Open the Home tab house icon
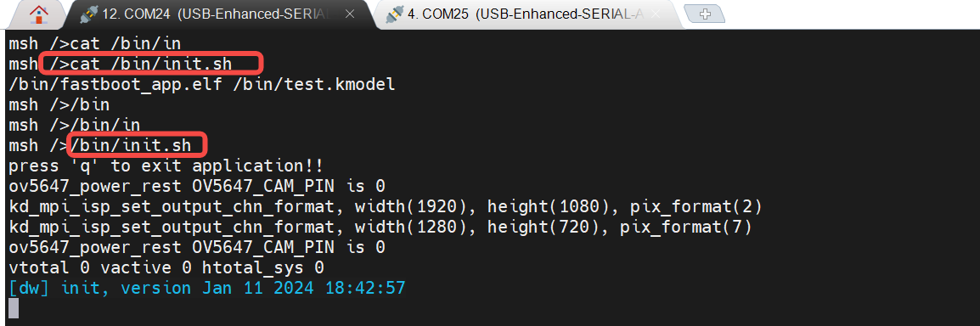The width and height of the screenshot is (980, 326). (38, 14)
